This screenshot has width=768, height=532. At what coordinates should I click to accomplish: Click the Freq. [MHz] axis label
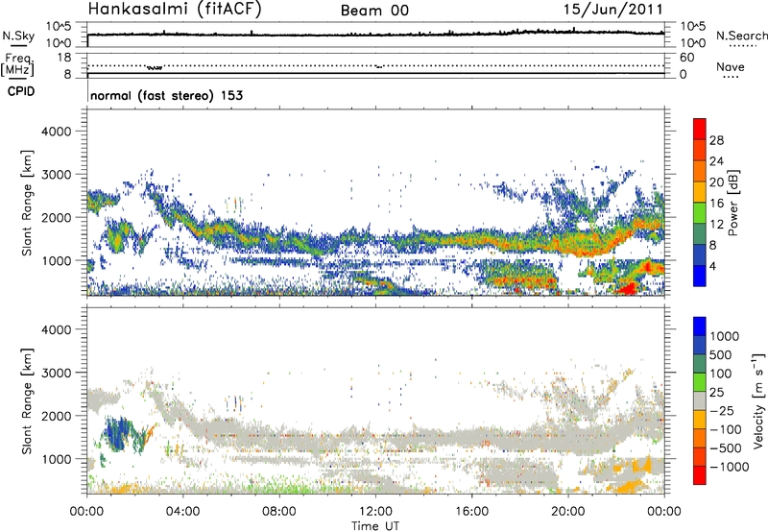pyautogui.click(x=17, y=65)
